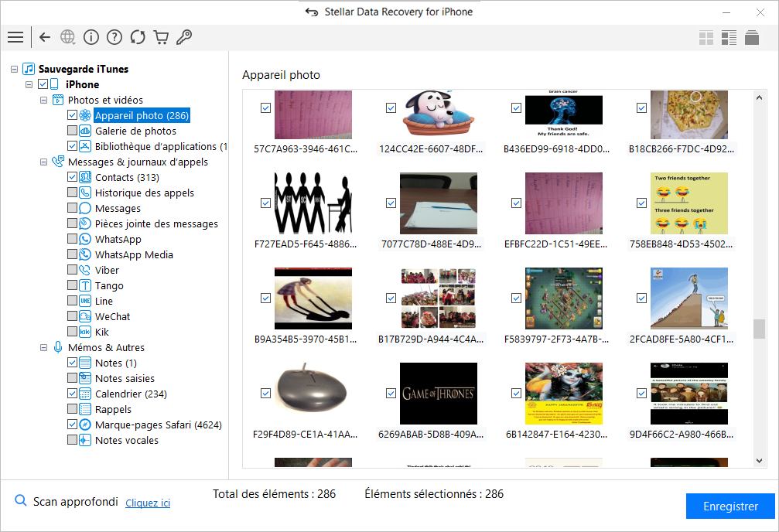Click the refresh update icon
The image size is (779, 532).
(x=138, y=37)
